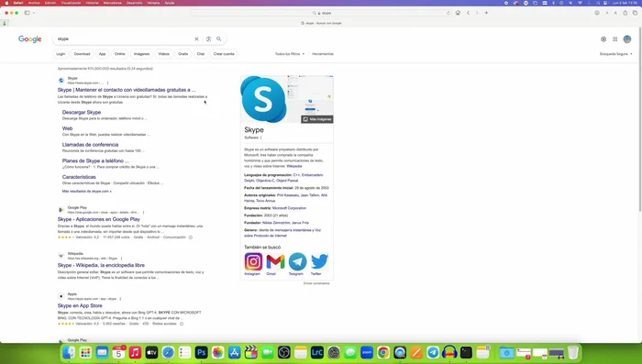Open Zoom from the Dock
Image resolution: width=642 pixels, height=364 pixels.
[367, 352]
